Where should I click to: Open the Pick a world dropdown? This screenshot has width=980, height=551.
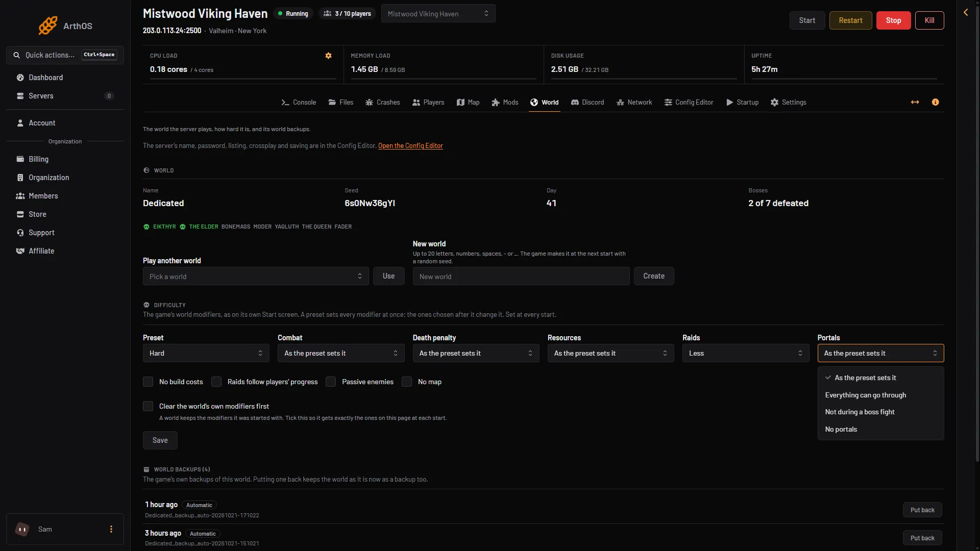pos(256,276)
